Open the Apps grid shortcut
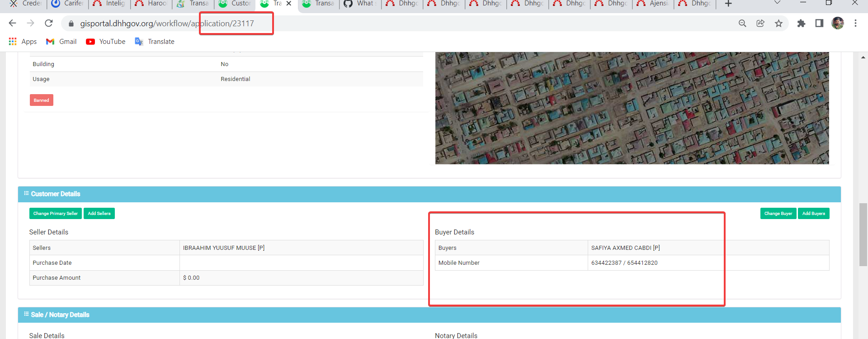 (23, 42)
